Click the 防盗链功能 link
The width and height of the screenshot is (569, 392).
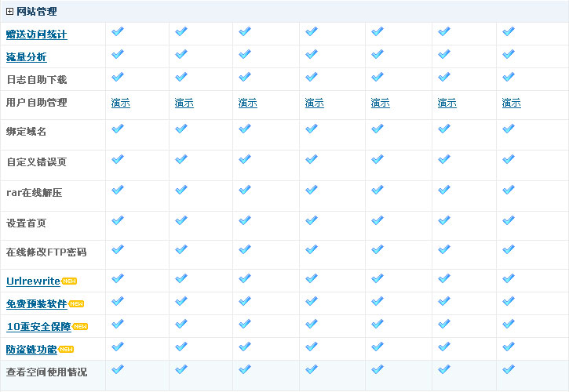coord(31,350)
